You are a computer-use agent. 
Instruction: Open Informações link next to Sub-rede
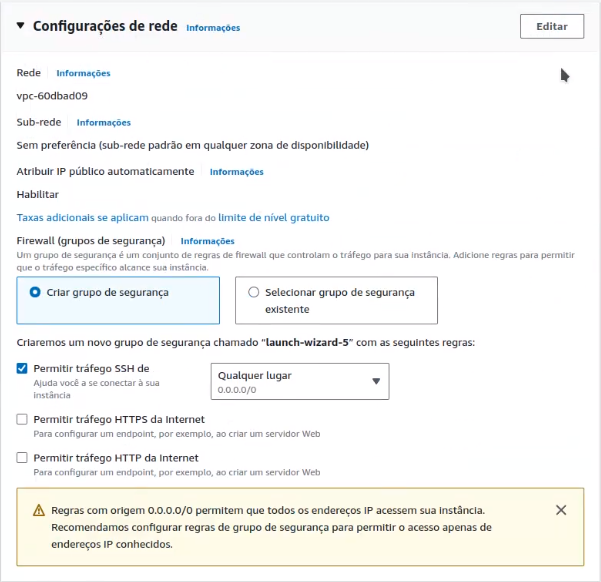(x=103, y=122)
